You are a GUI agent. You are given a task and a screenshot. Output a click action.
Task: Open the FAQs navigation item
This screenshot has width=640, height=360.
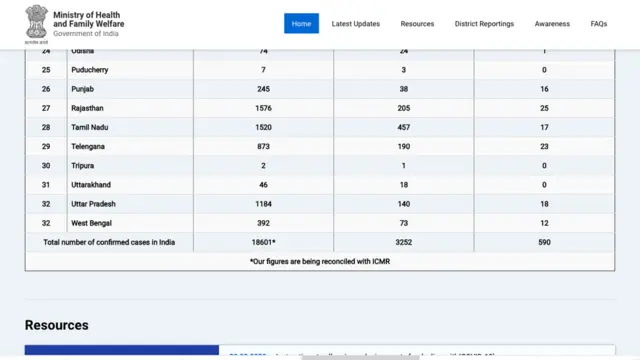tap(599, 24)
